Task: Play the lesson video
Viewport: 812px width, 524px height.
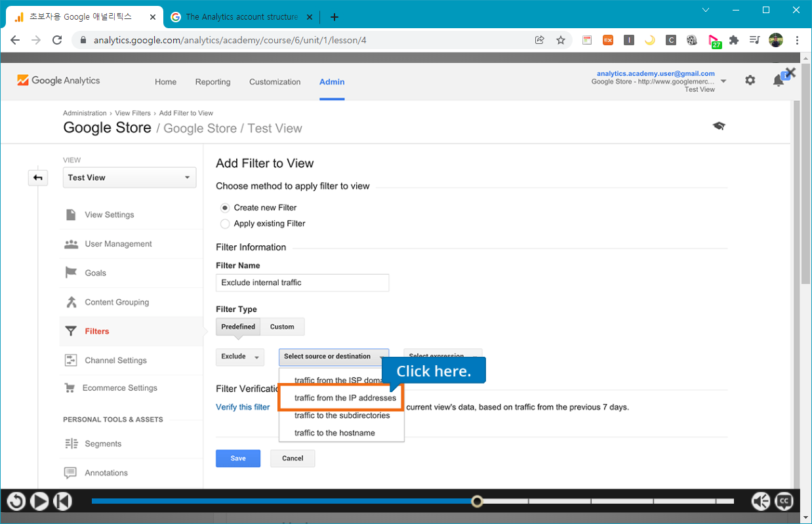Action: (39, 502)
